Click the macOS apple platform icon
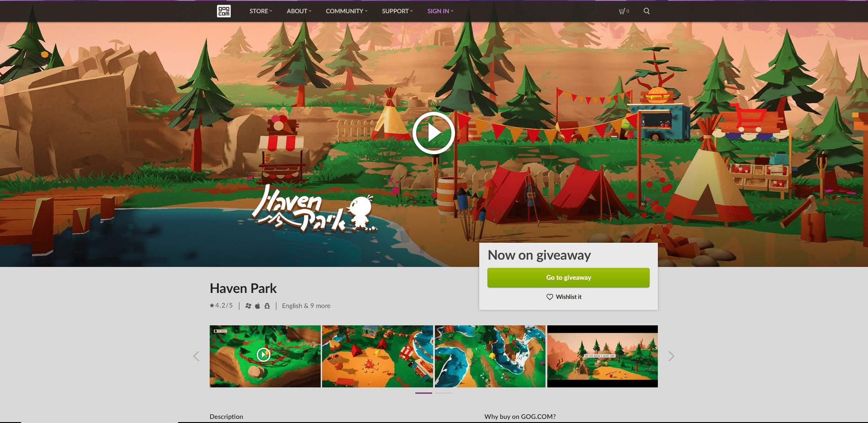868x423 pixels. point(257,306)
